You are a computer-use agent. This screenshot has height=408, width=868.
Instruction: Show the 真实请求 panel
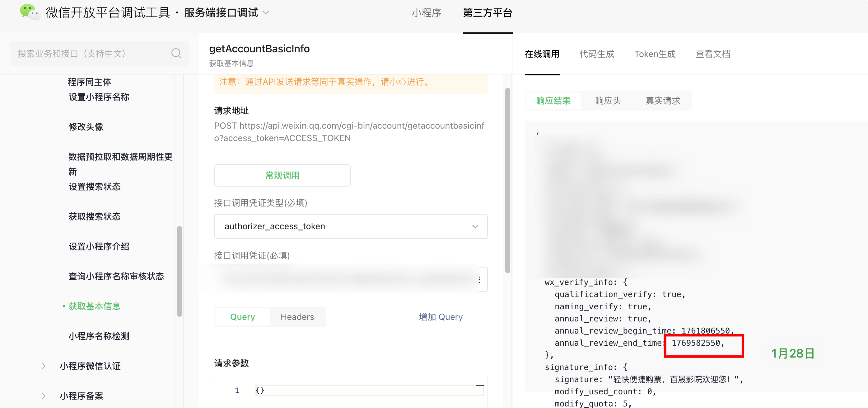pos(662,101)
